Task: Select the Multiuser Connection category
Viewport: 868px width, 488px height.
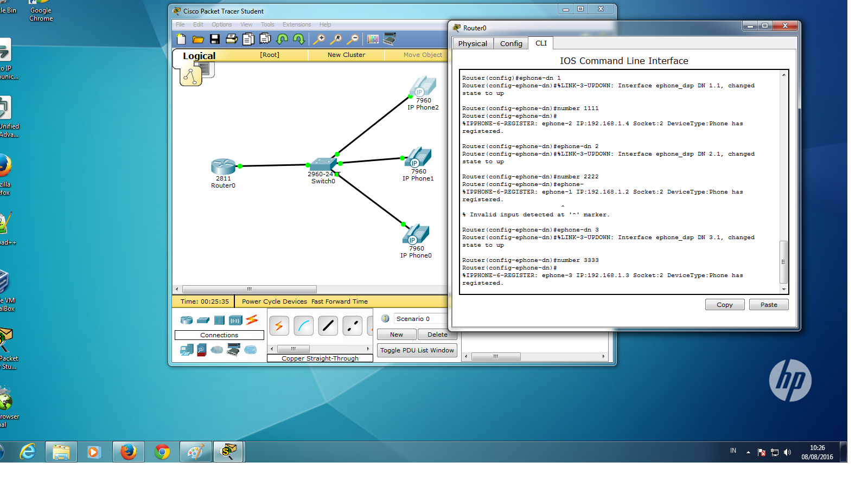Action: [251, 350]
